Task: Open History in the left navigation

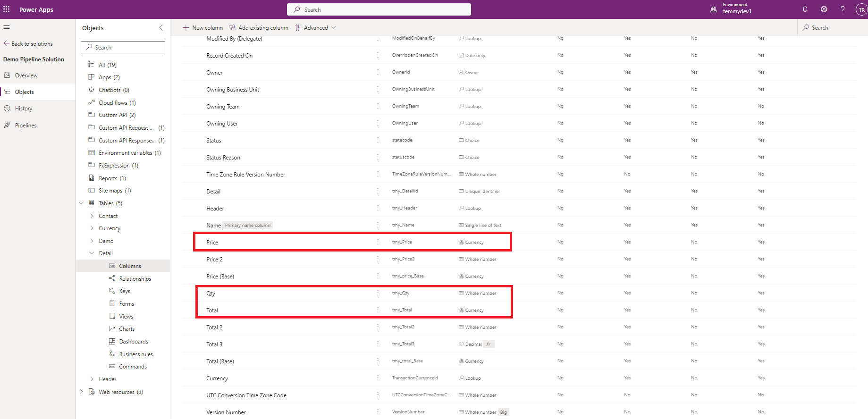Action: click(x=38, y=109)
